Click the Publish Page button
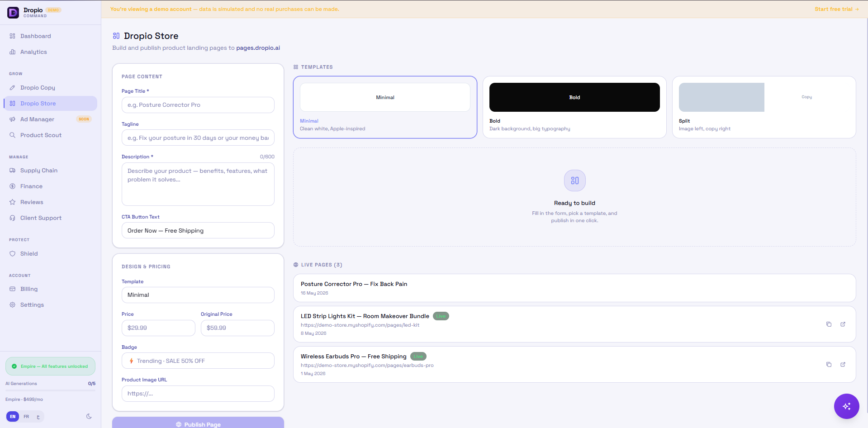The width and height of the screenshot is (868, 428). click(x=198, y=423)
